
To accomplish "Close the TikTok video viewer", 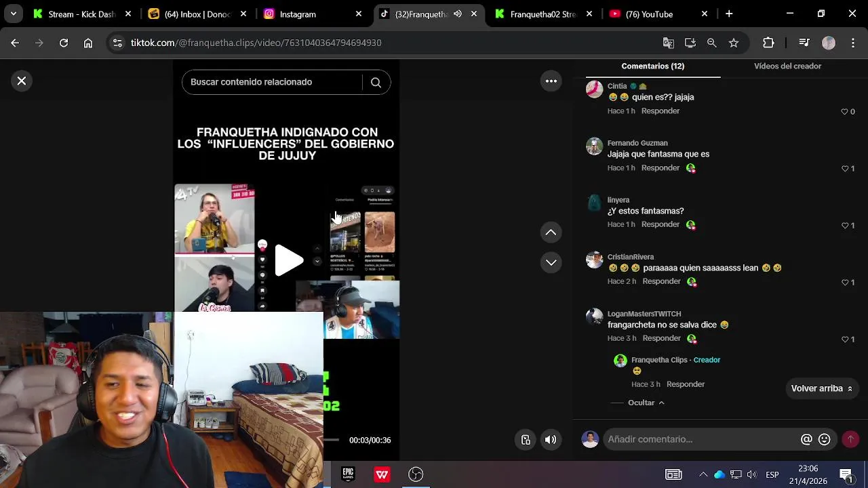I will pos(22,81).
